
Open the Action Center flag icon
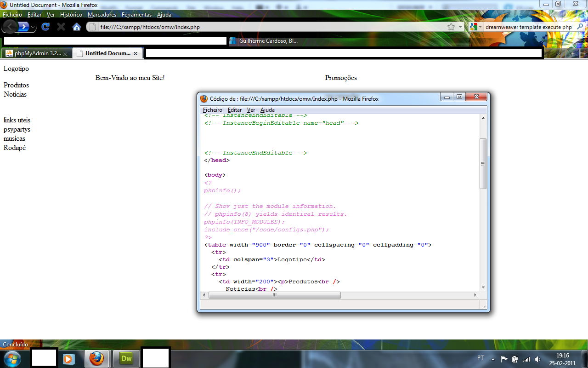[504, 359]
